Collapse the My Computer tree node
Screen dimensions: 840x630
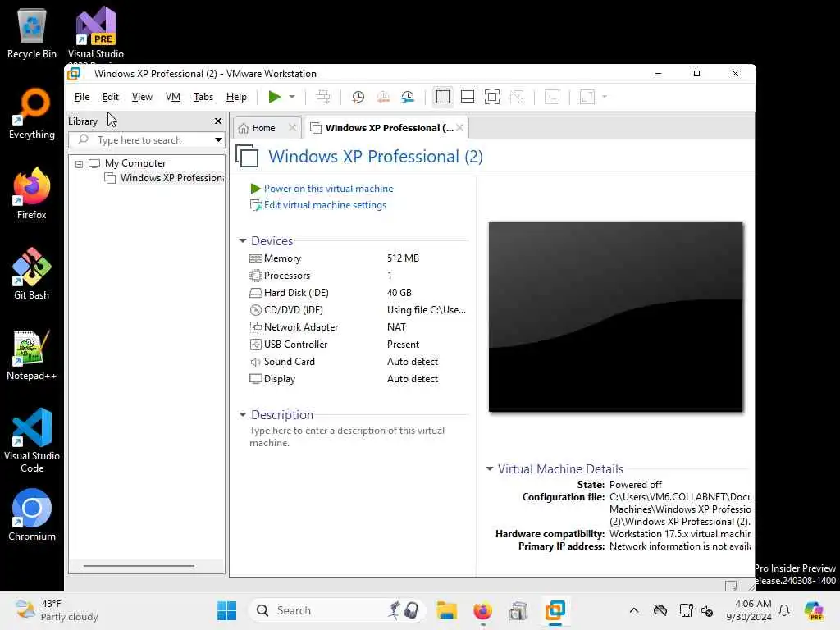(x=79, y=164)
